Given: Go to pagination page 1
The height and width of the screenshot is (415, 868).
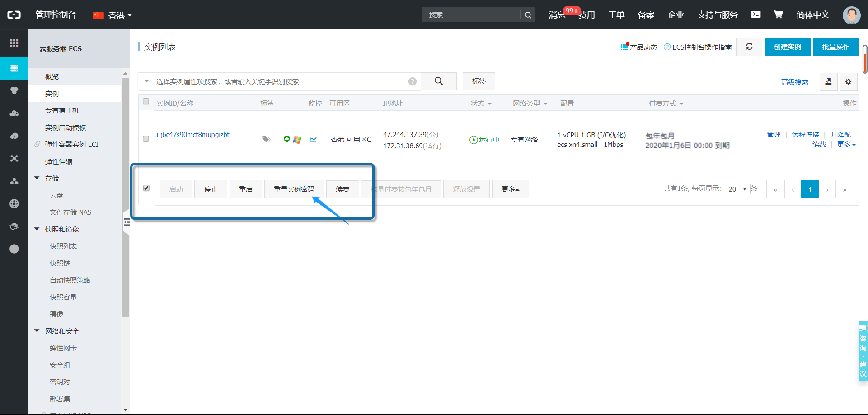Looking at the screenshot, I should [810, 189].
